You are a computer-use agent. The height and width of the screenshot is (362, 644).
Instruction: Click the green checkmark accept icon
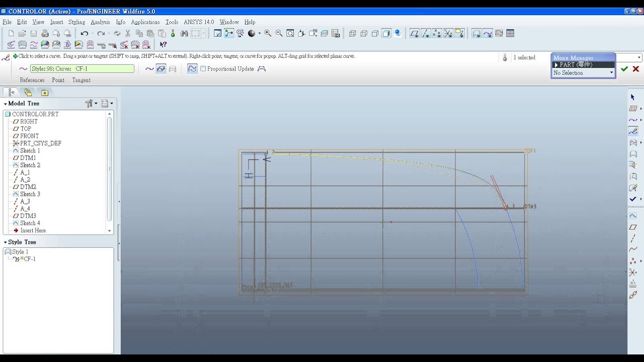[x=624, y=69]
